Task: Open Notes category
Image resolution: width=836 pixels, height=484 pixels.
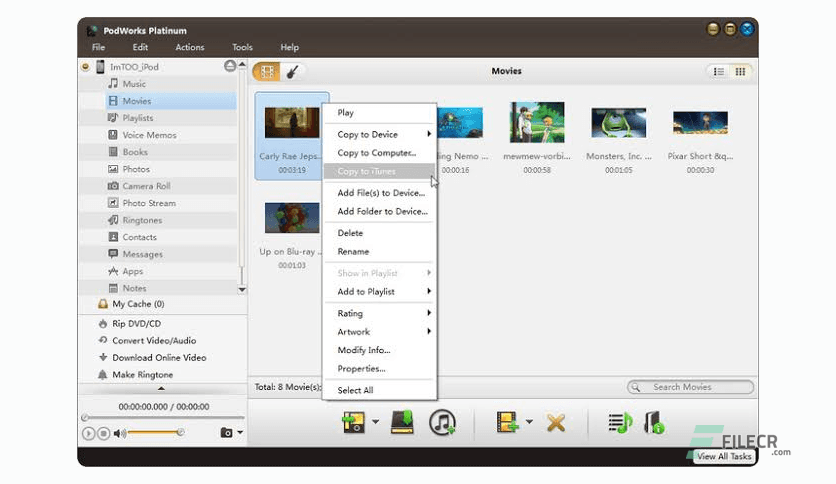Action: pos(134,288)
